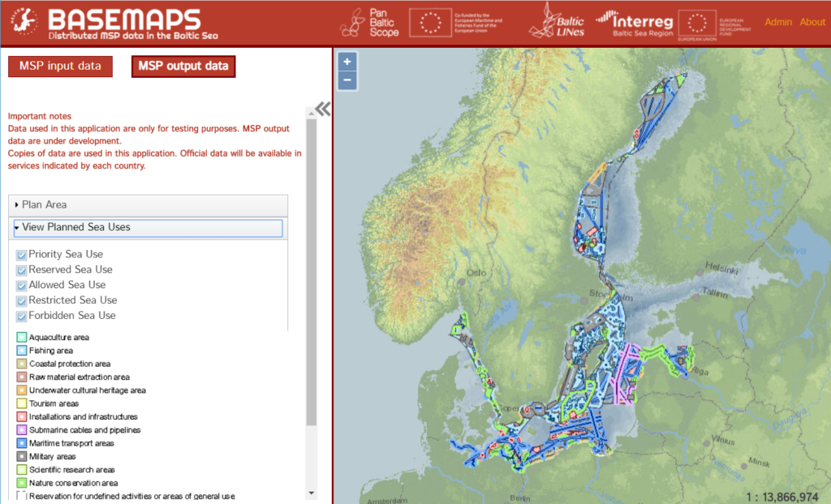Click the Submarine cables and pipelines swatch
831x504 pixels.
click(x=21, y=430)
